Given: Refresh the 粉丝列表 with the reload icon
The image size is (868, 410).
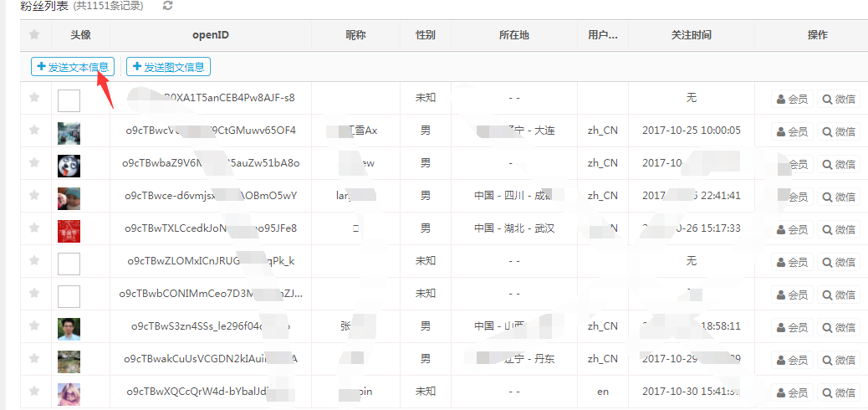Looking at the screenshot, I should click(168, 6).
